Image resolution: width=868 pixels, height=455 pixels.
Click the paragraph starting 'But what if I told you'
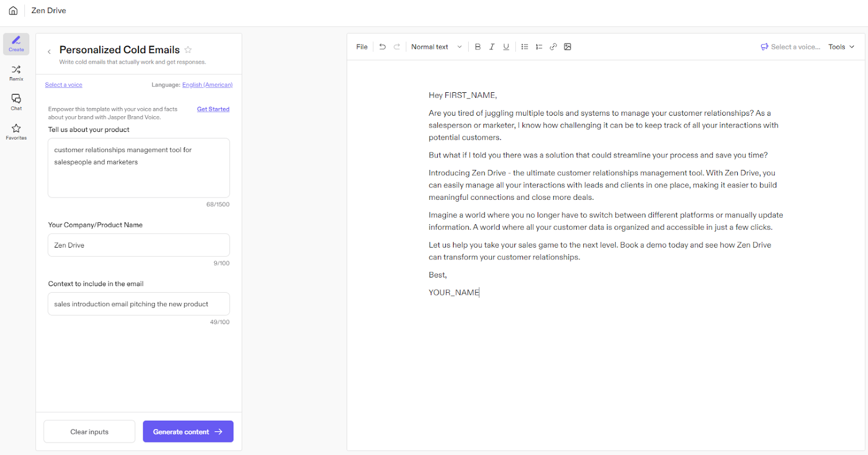(x=598, y=155)
